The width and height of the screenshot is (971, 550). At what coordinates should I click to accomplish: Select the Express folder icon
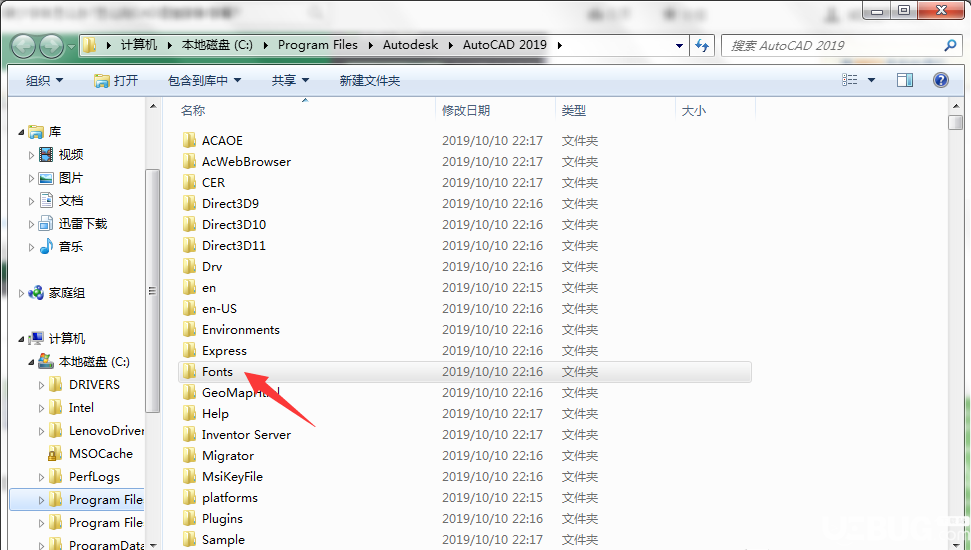click(x=189, y=351)
